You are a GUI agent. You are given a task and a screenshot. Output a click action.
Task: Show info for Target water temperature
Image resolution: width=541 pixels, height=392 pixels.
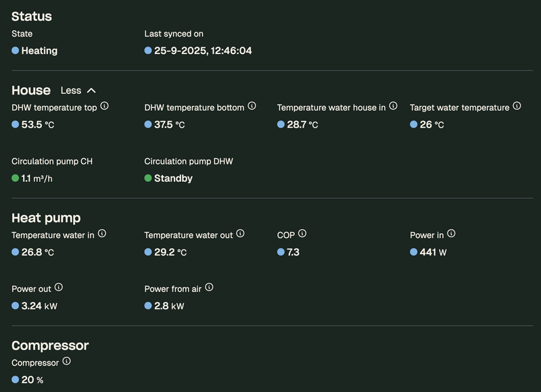point(517,106)
